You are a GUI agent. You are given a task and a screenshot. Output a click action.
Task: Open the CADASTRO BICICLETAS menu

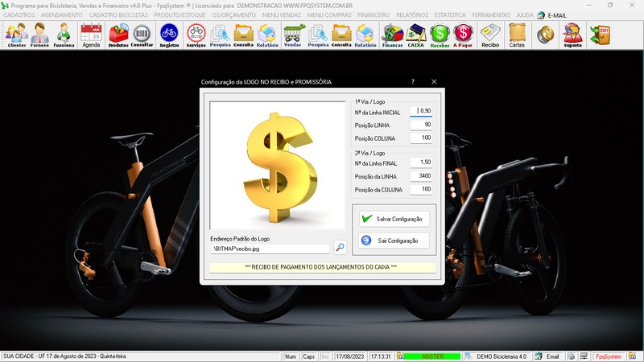tap(118, 15)
